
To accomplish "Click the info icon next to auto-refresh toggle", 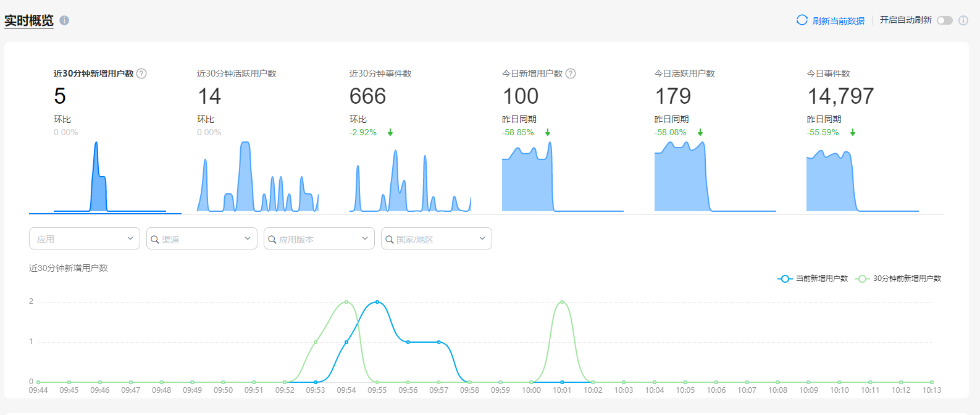I will pyautogui.click(x=963, y=20).
